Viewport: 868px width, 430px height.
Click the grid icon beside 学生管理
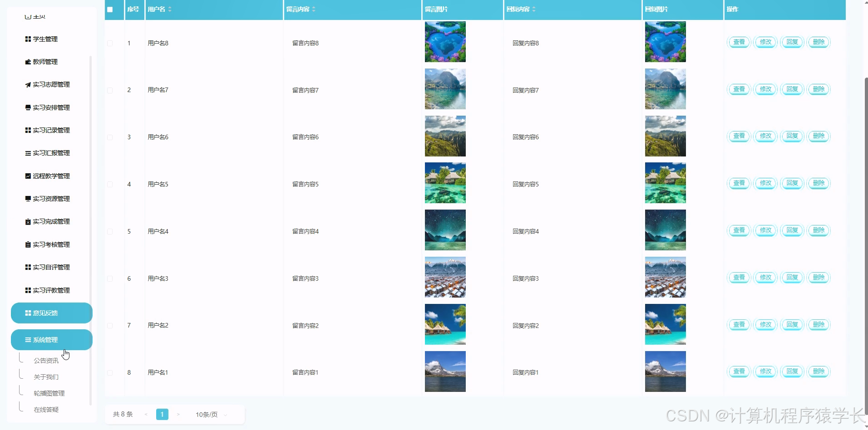28,39
